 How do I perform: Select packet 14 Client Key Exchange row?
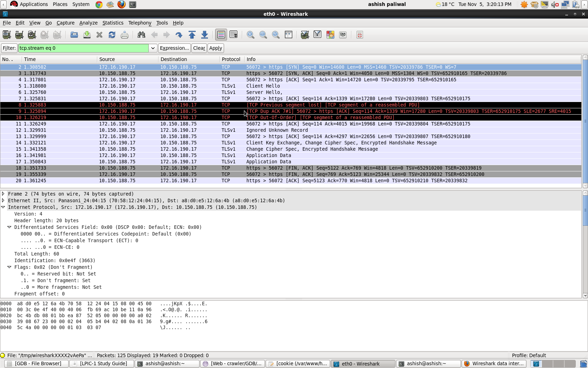click(291, 143)
